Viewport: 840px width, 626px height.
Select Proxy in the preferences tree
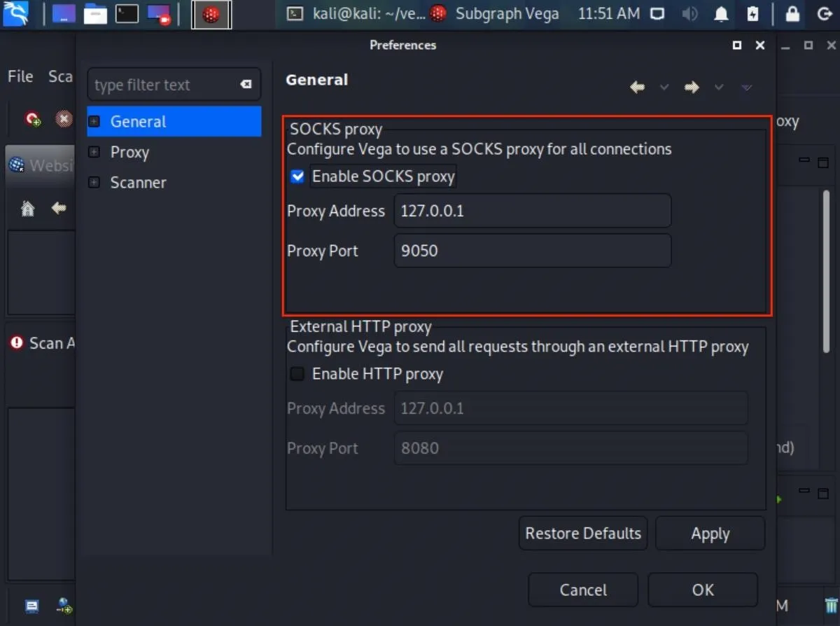click(x=129, y=152)
